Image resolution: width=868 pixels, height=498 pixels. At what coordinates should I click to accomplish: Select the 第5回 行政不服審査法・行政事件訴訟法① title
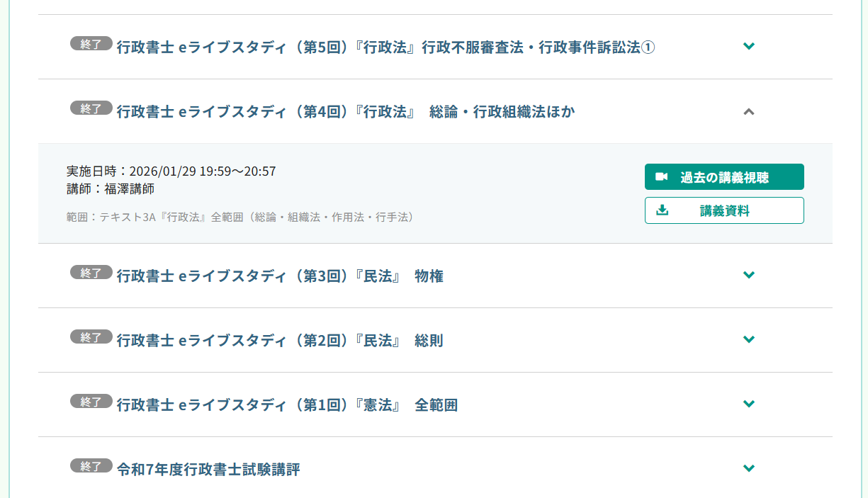[x=385, y=47]
